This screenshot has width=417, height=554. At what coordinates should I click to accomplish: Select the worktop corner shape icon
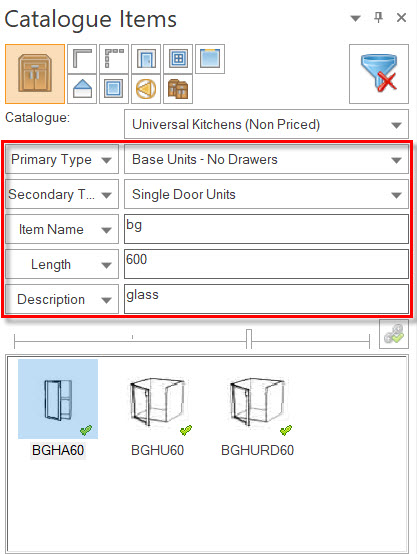tap(82, 59)
